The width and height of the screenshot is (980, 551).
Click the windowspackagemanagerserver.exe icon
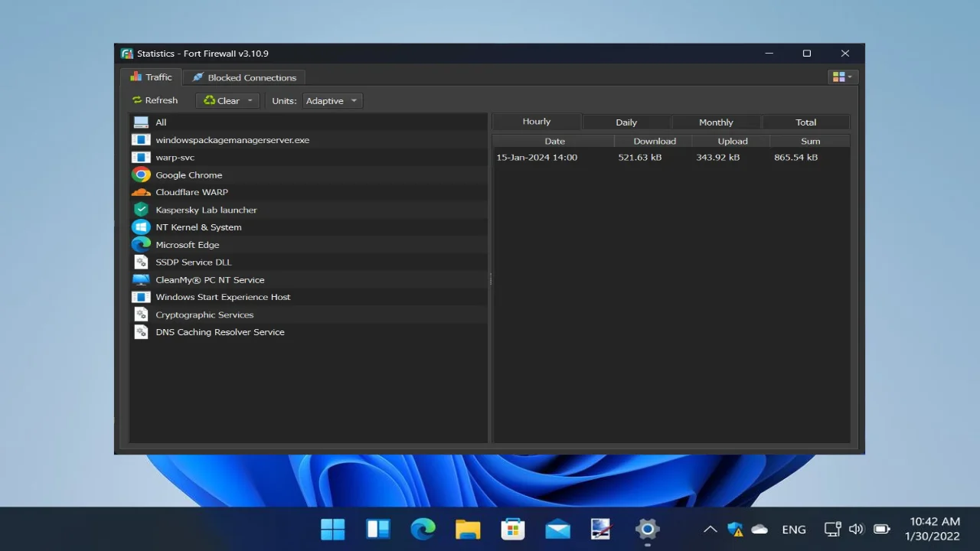141,140
